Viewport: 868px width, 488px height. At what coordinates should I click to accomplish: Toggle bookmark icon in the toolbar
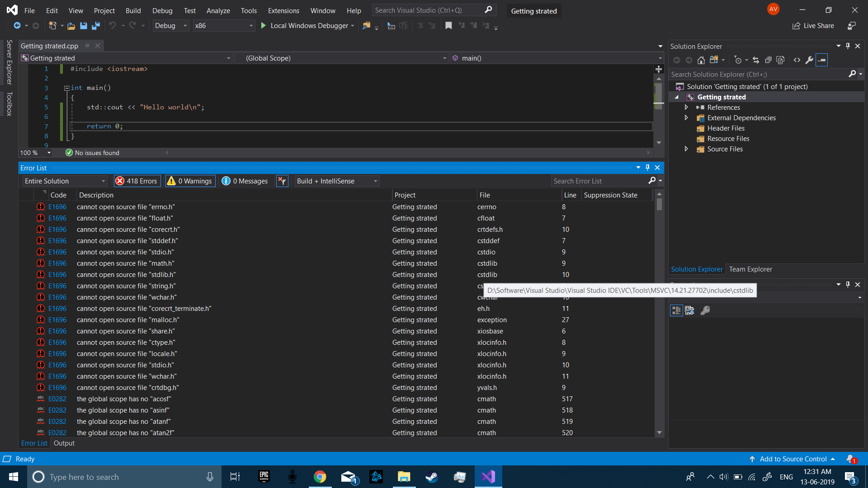click(448, 26)
